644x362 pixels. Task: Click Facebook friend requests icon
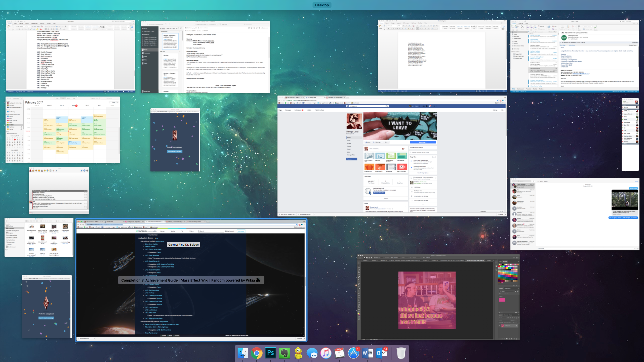[423, 106]
